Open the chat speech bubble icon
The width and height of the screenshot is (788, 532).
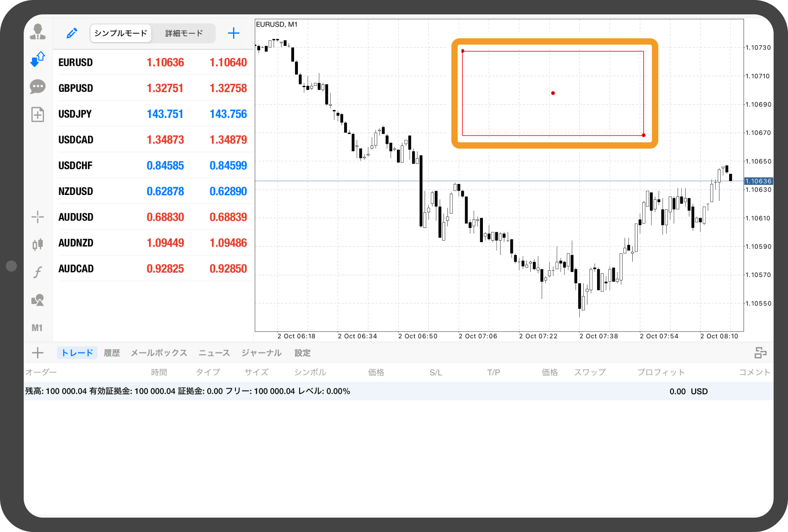[x=38, y=87]
